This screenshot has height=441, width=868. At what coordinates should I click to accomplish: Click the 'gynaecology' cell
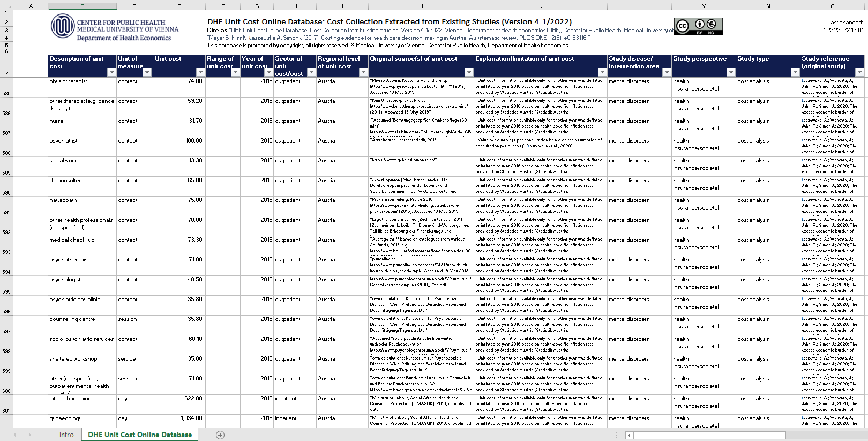point(82,421)
